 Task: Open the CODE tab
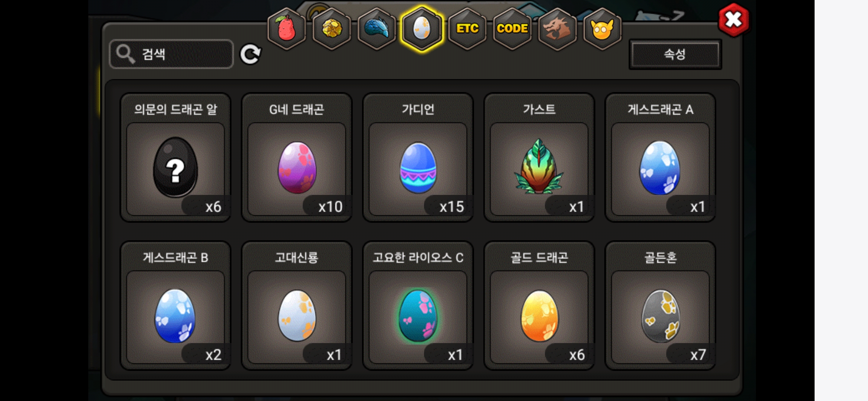(x=512, y=29)
